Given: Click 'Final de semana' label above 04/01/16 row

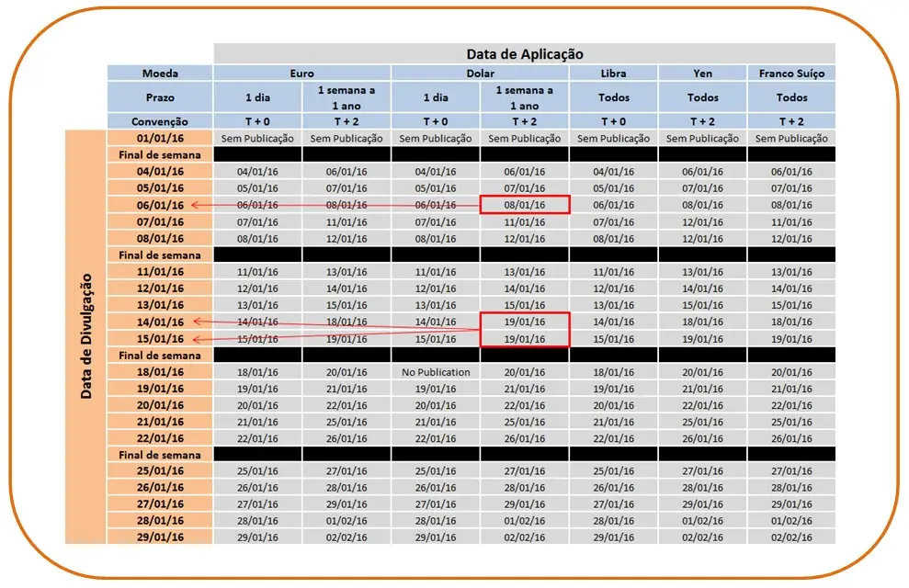Looking at the screenshot, I should click(160, 154).
